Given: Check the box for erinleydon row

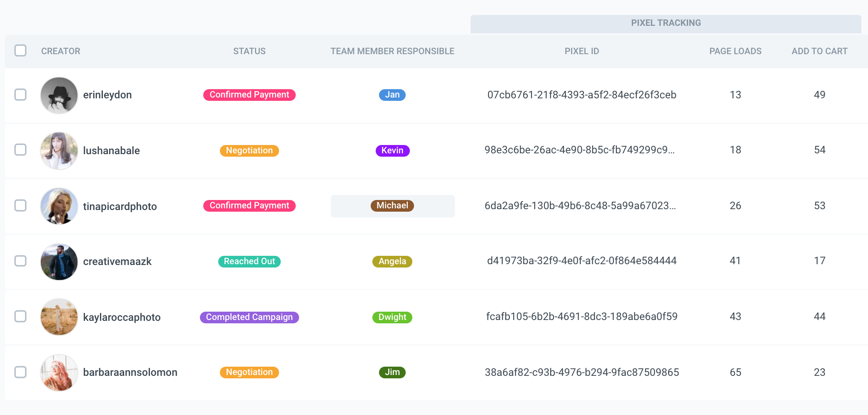Looking at the screenshot, I should click(20, 95).
